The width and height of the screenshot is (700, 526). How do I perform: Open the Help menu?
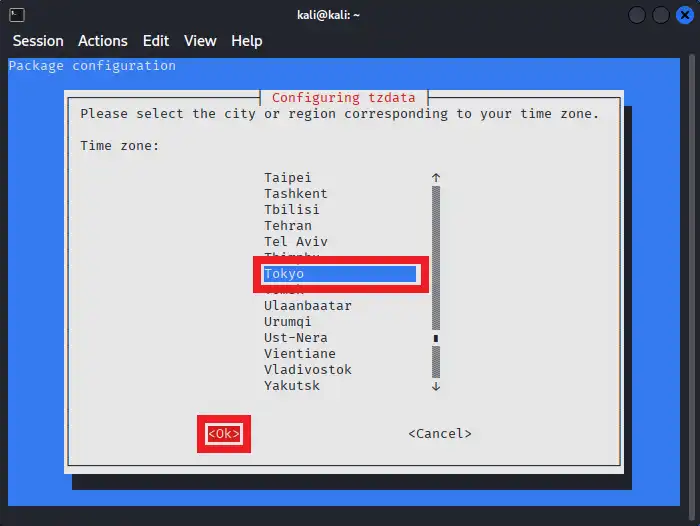coord(246,41)
